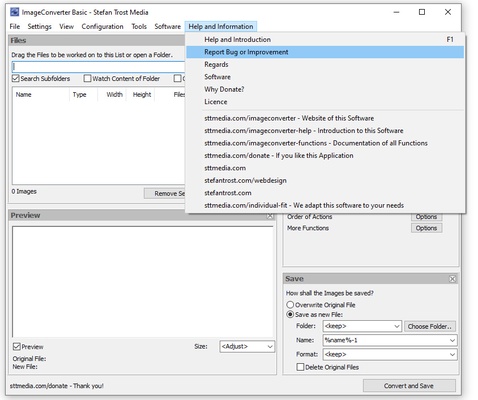Click the sttmedia.com/donate Thank you status text
The height and width of the screenshot is (400, 478).
(57, 386)
